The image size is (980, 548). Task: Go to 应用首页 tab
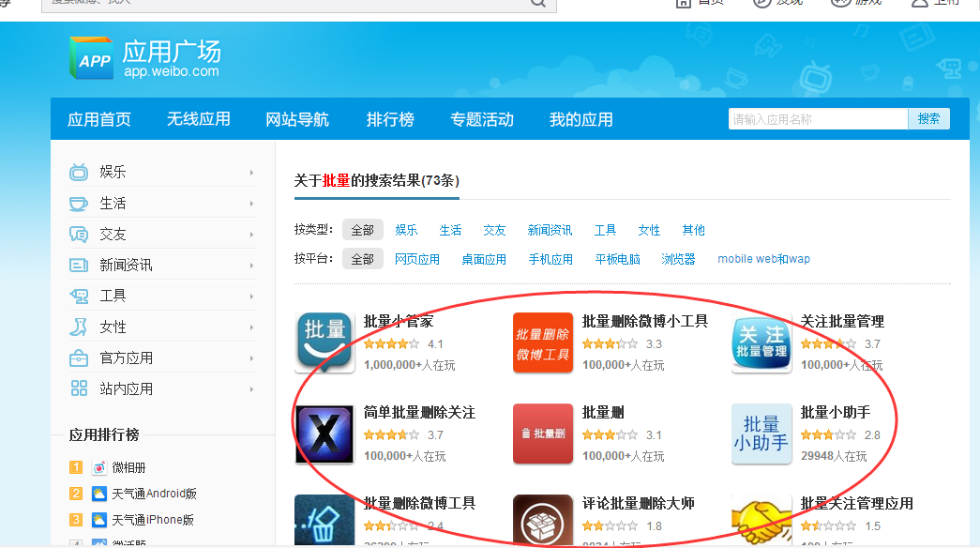point(99,119)
